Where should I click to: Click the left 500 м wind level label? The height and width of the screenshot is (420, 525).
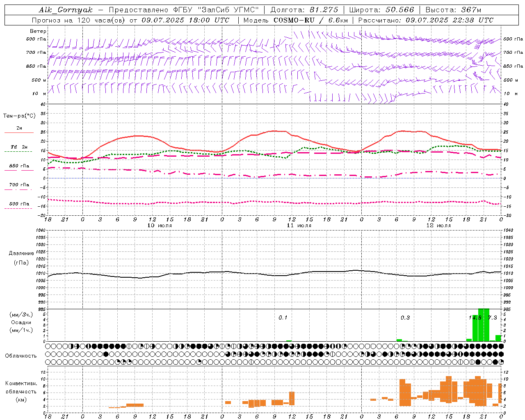click(x=39, y=80)
